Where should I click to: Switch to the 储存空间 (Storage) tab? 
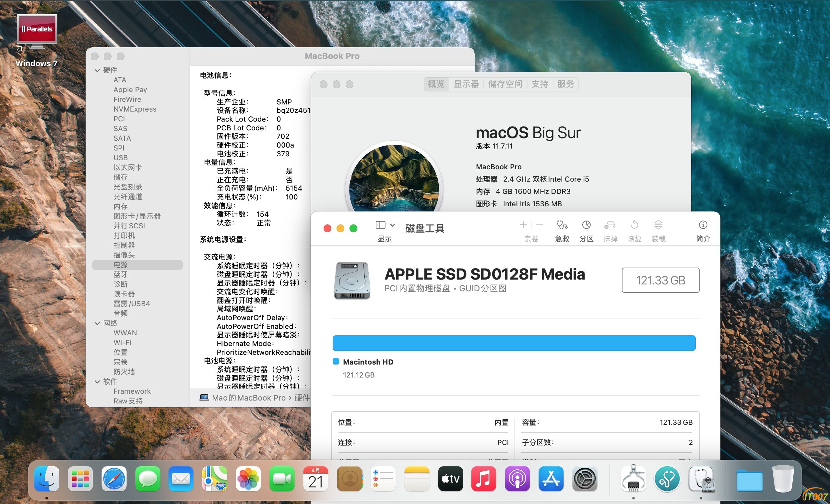click(505, 84)
